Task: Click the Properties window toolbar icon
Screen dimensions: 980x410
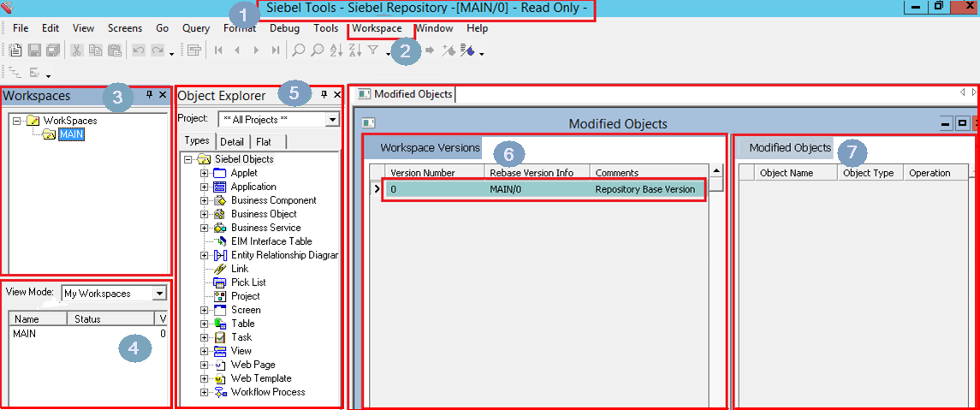Action: pos(193,51)
